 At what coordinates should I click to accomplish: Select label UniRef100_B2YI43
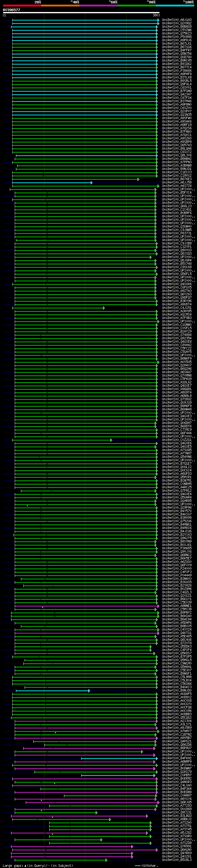click(177, 535)
